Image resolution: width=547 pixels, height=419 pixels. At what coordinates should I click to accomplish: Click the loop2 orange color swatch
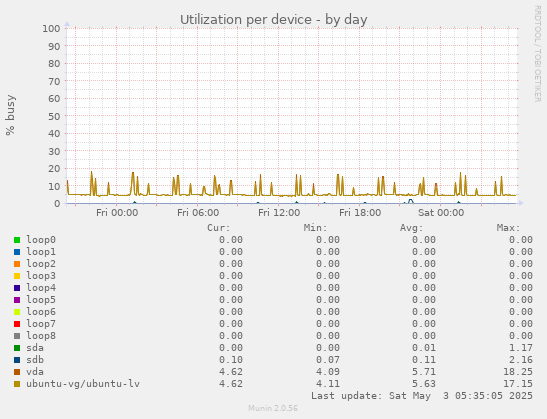point(17,264)
